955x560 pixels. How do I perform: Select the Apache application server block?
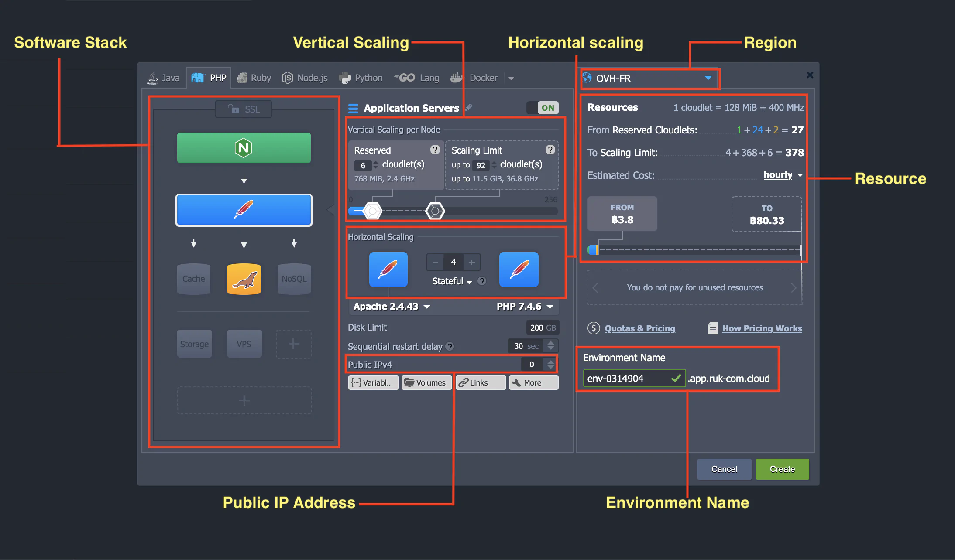[244, 210]
